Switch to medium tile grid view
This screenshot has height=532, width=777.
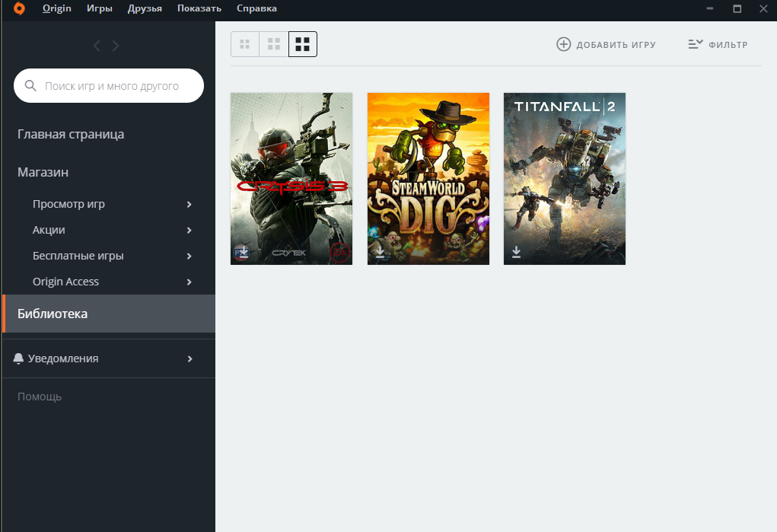coord(274,44)
